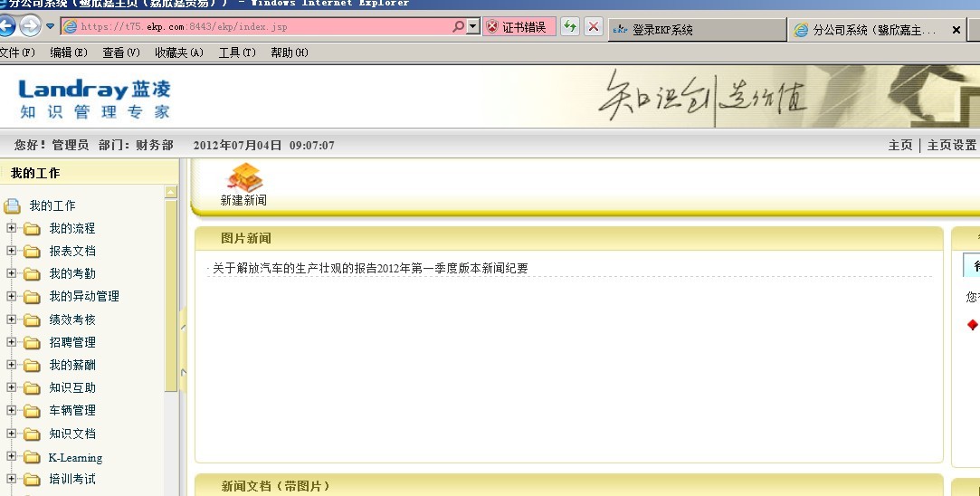
Task: Click the sidebar vertical scrollbar thumb
Action: pyautogui.click(x=171, y=295)
